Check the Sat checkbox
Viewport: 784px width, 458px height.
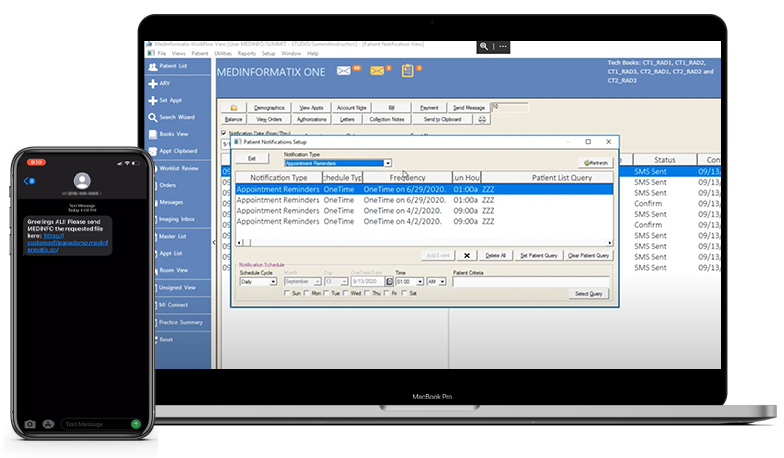pyautogui.click(x=404, y=293)
